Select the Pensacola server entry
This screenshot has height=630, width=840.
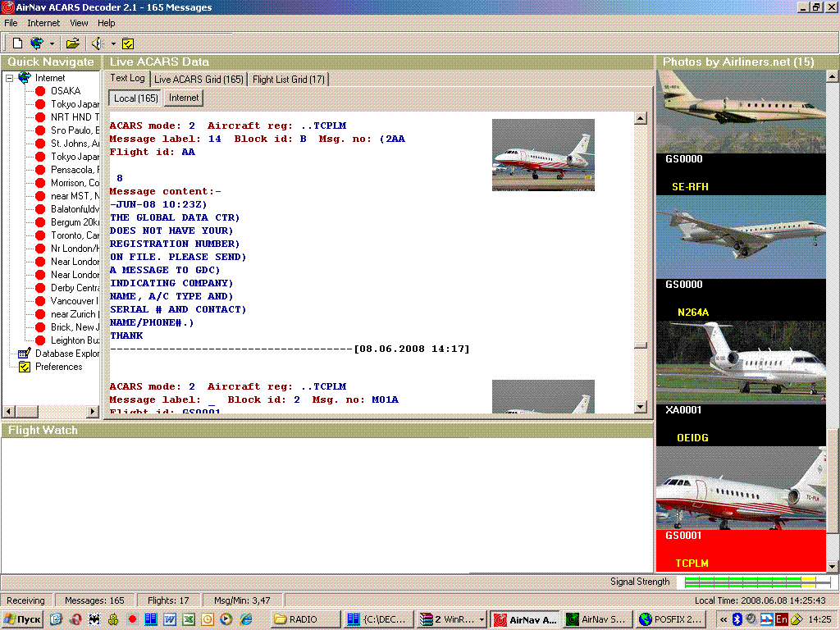(75, 170)
